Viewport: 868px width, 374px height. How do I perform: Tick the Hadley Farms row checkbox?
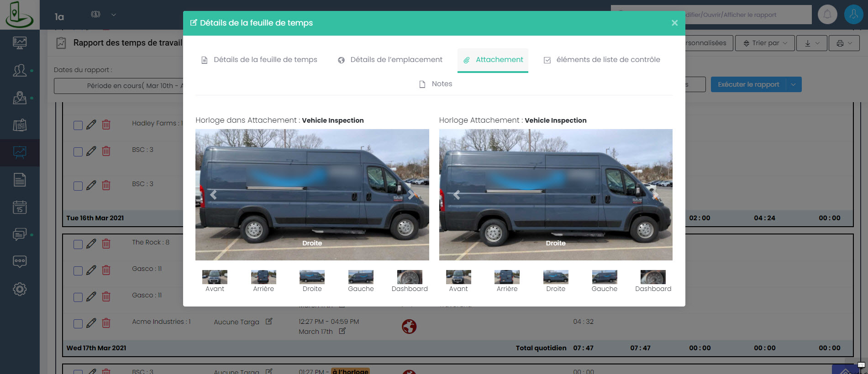(78, 125)
